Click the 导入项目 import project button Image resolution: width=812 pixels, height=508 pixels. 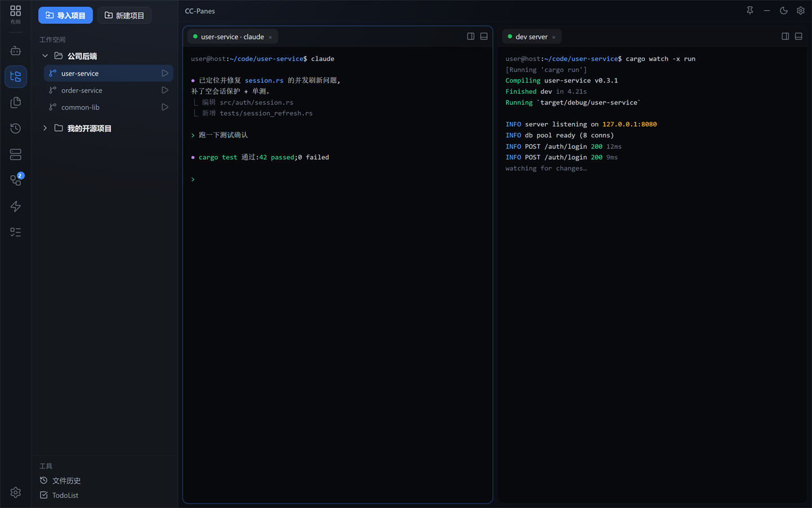pyautogui.click(x=65, y=15)
